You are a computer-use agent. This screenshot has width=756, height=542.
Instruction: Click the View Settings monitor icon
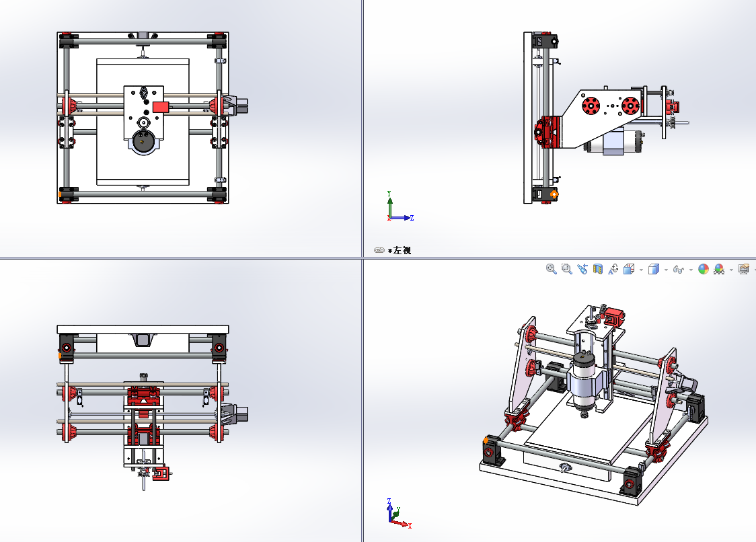coord(743,268)
